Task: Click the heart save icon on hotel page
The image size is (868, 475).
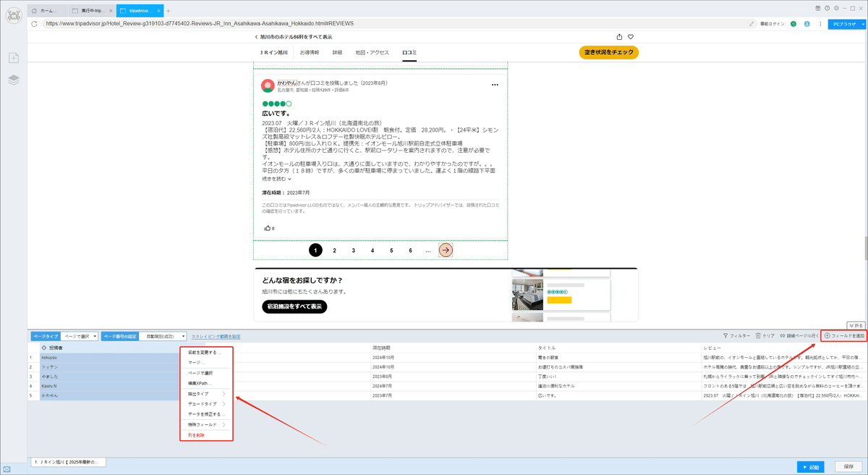Action: pyautogui.click(x=631, y=36)
